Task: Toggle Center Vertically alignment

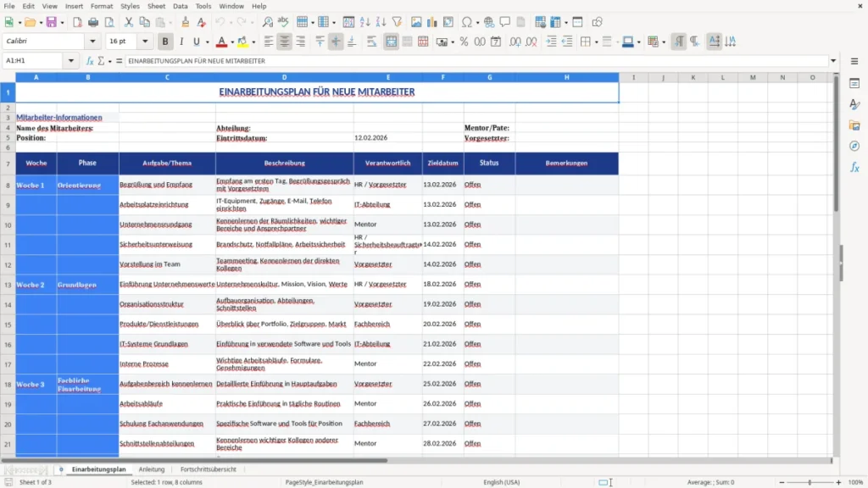Action: click(x=336, y=42)
